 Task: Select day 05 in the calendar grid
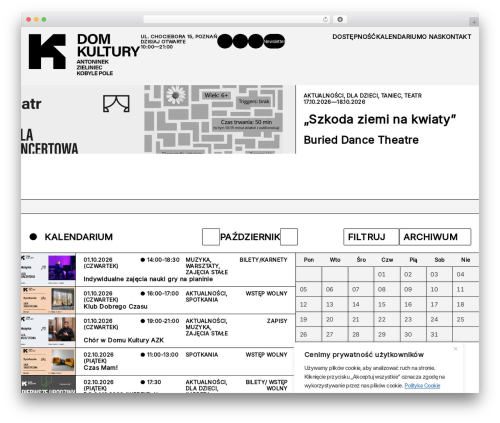[x=309, y=289]
